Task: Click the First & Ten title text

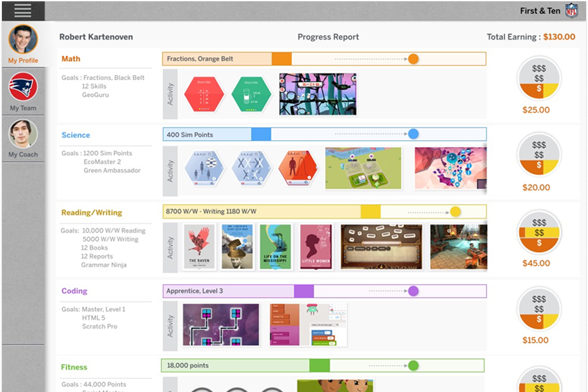Action: click(540, 11)
